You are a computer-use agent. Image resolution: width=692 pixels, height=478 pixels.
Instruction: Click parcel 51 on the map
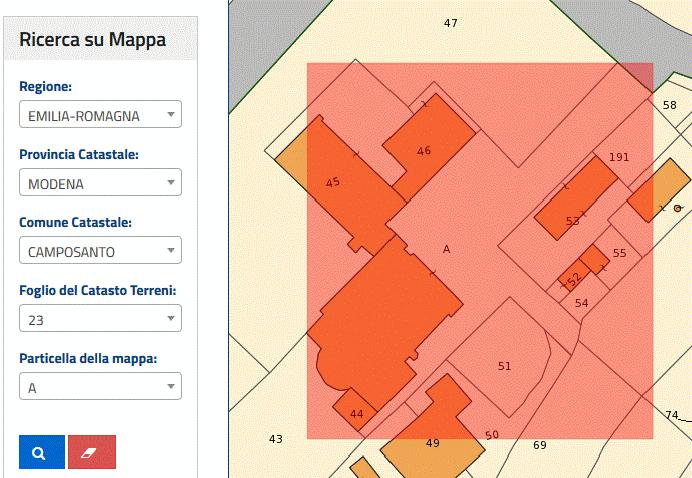pyautogui.click(x=504, y=366)
